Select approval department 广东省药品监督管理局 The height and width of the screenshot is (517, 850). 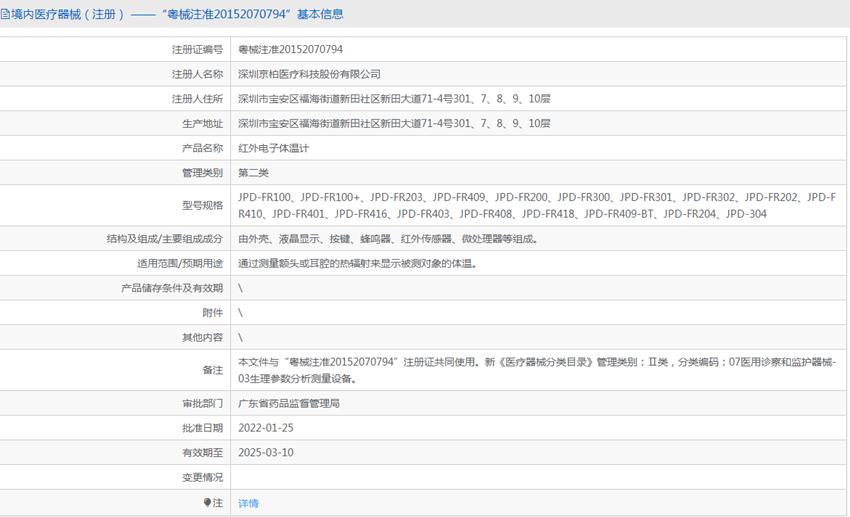(289, 403)
